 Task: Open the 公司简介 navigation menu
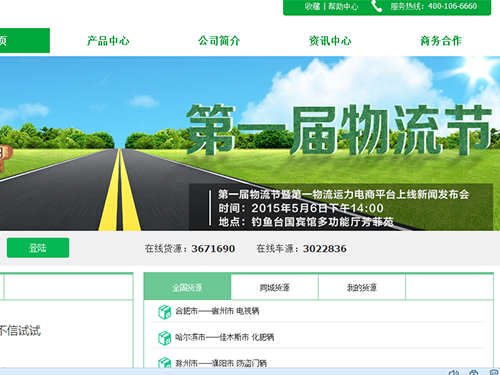(x=219, y=41)
